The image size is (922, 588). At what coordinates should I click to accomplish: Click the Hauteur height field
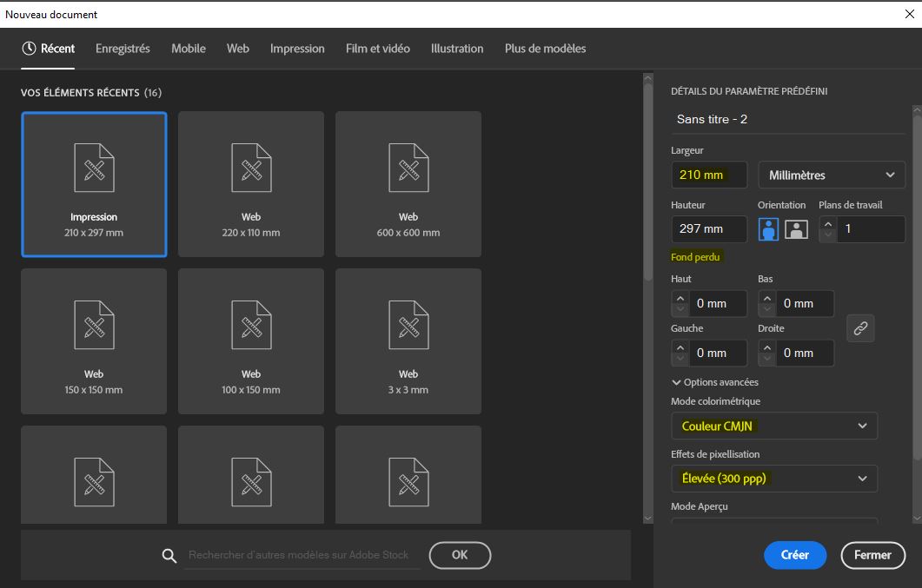point(709,229)
